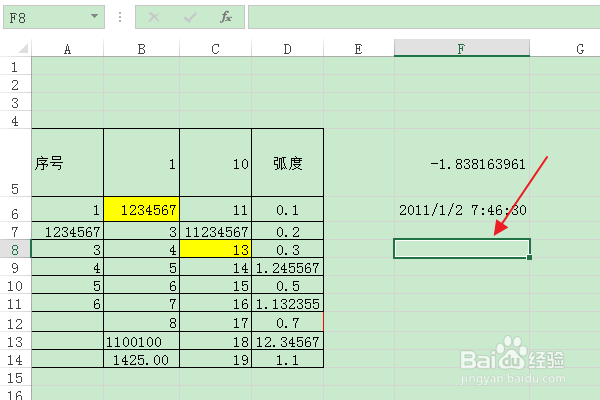This screenshot has height=400, width=600.
Task: Open the Name Box dropdown arrow
Action: coord(94,16)
